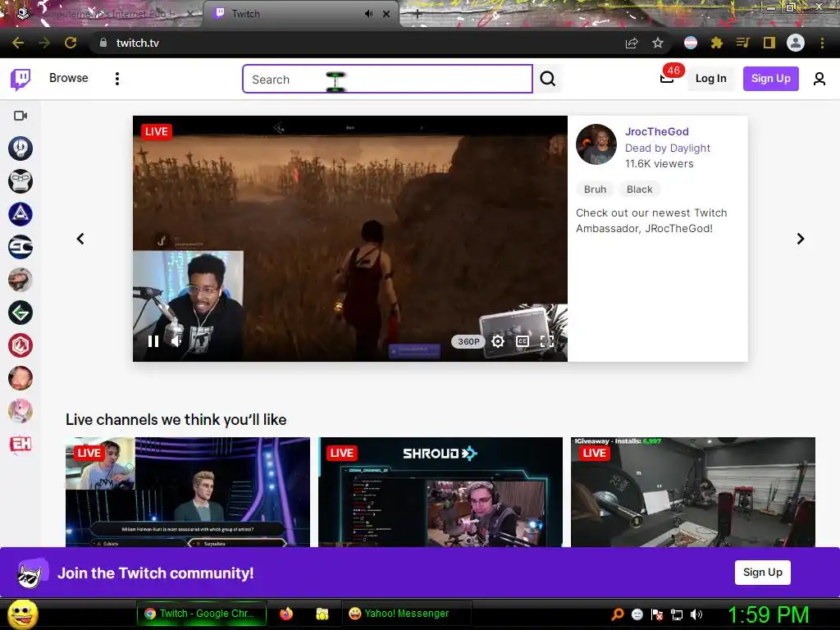Mute the featured stream volume
This screenshot has width=840, height=630.
pos(176,341)
